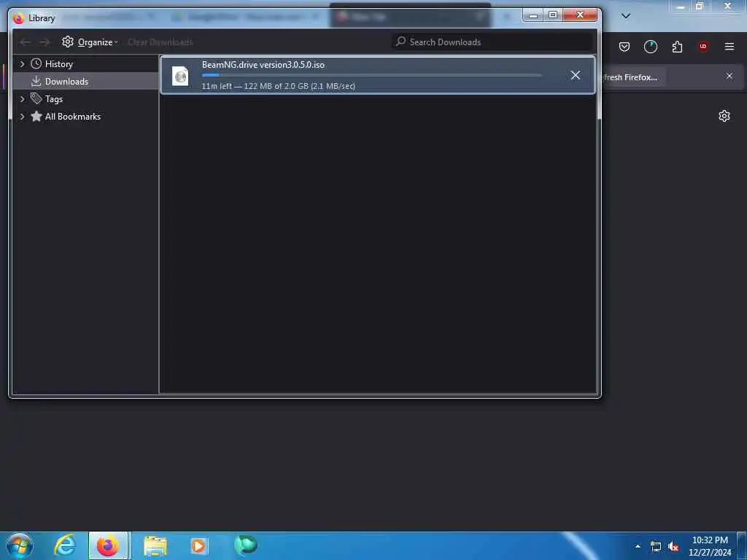Screen dimensions: 747x560
Task: Click the uBlock Origin toolbar icon
Action: pyautogui.click(x=703, y=47)
